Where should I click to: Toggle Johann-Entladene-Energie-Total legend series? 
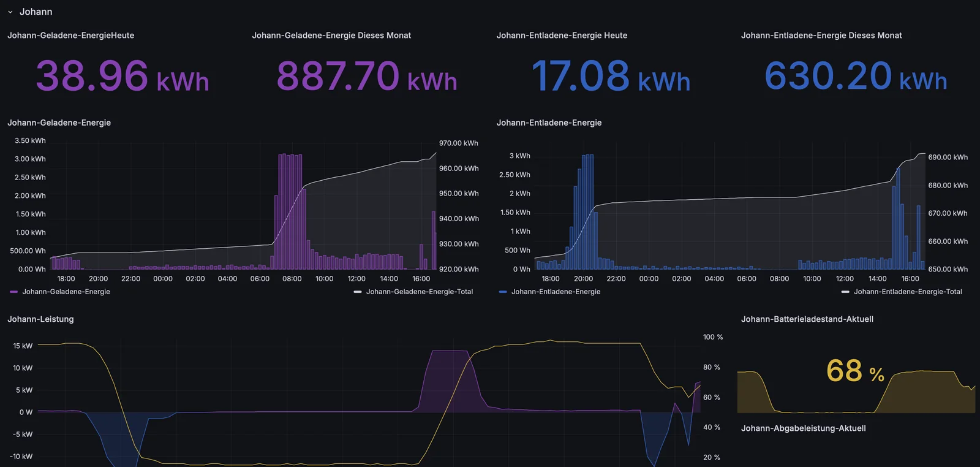pos(908,292)
